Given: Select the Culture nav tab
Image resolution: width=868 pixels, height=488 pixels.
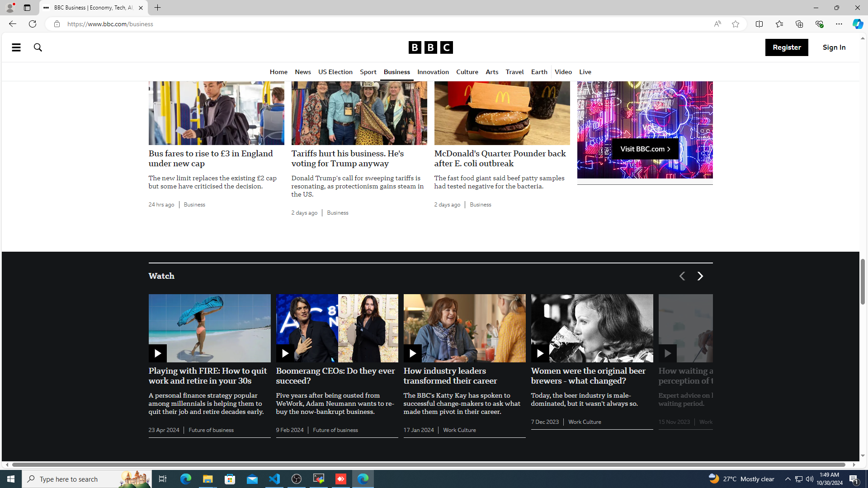Looking at the screenshot, I should click(467, 72).
